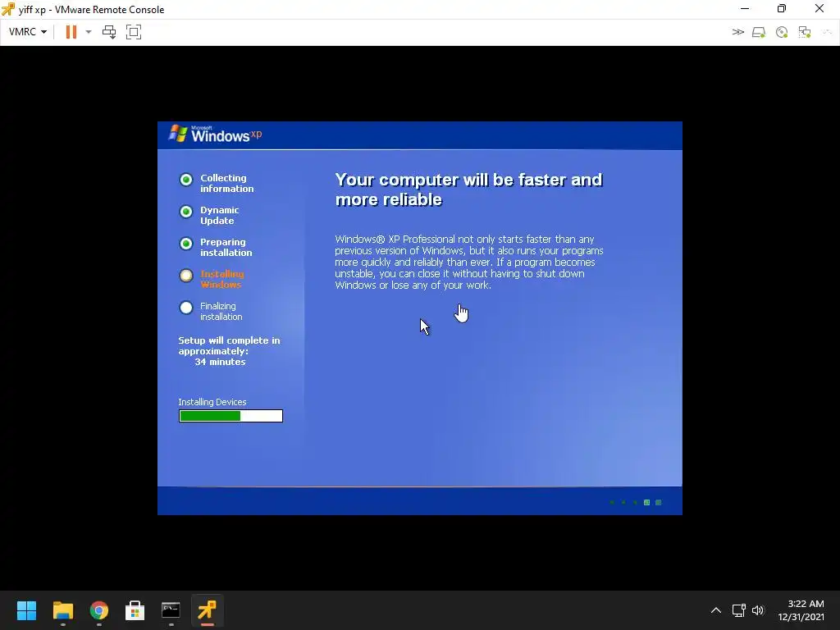Click the VMware Remote Console title bar icon
The height and width of the screenshot is (630, 840).
point(8,9)
